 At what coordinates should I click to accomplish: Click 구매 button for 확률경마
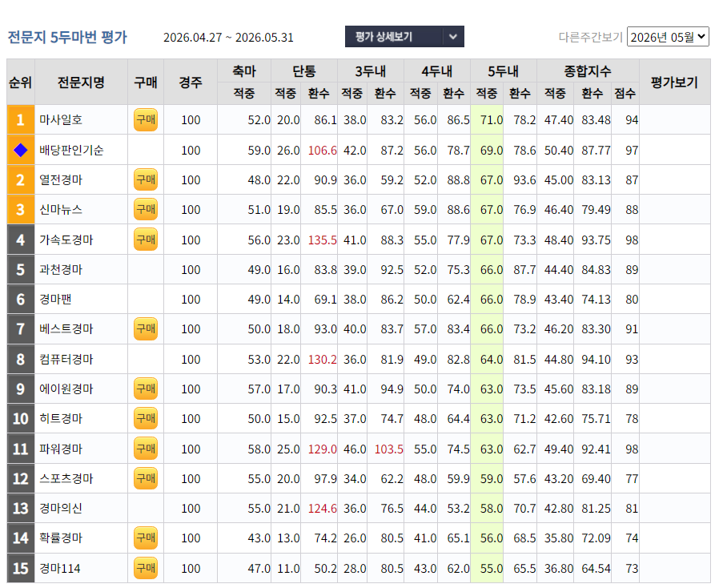[146, 538]
